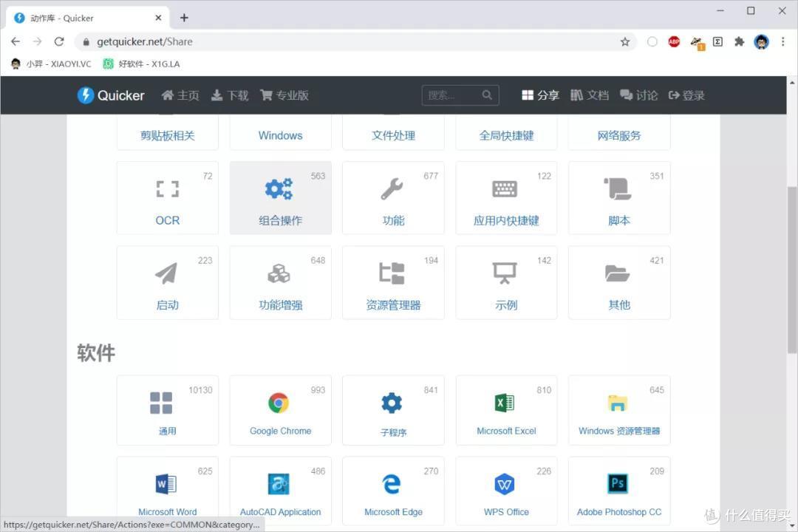Open the Google Chrome software tile
The image size is (798, 532).
pyautogui.click(x=281, y=410)
